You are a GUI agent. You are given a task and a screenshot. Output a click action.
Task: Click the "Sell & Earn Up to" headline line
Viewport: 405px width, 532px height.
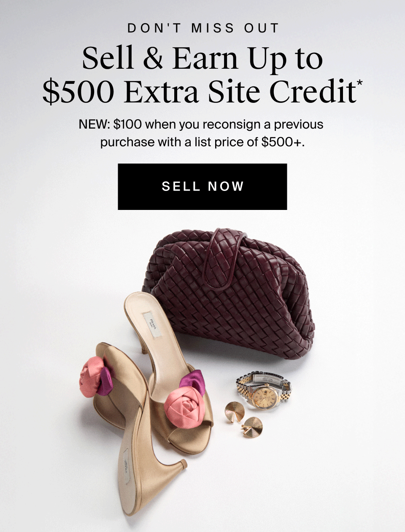coord(202,58)
